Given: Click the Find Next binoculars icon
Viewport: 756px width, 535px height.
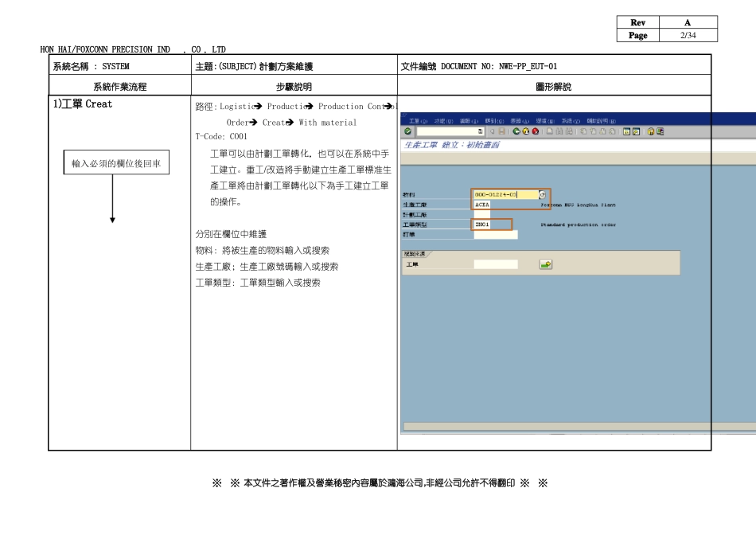Looking at the screenshot, I should [x=569, y=131].
